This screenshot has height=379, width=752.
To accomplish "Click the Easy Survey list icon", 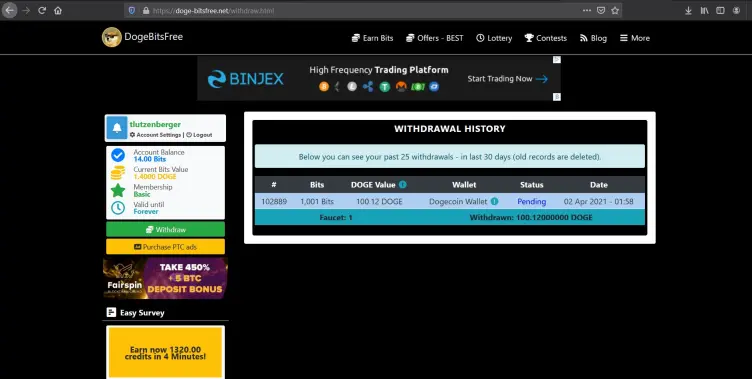I will [111, 312].
